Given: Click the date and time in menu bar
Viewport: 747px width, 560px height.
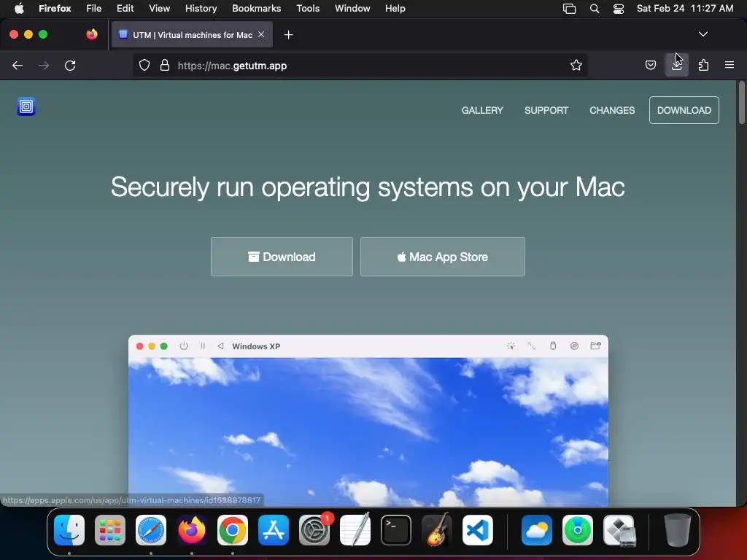Looking at the screenshot, I should pyautogui.click(x=684, y=8).
